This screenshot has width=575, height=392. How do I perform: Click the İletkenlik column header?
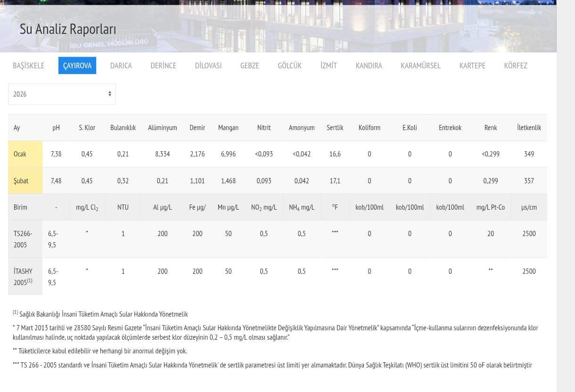pyautogui.click(x=529, y=128)
